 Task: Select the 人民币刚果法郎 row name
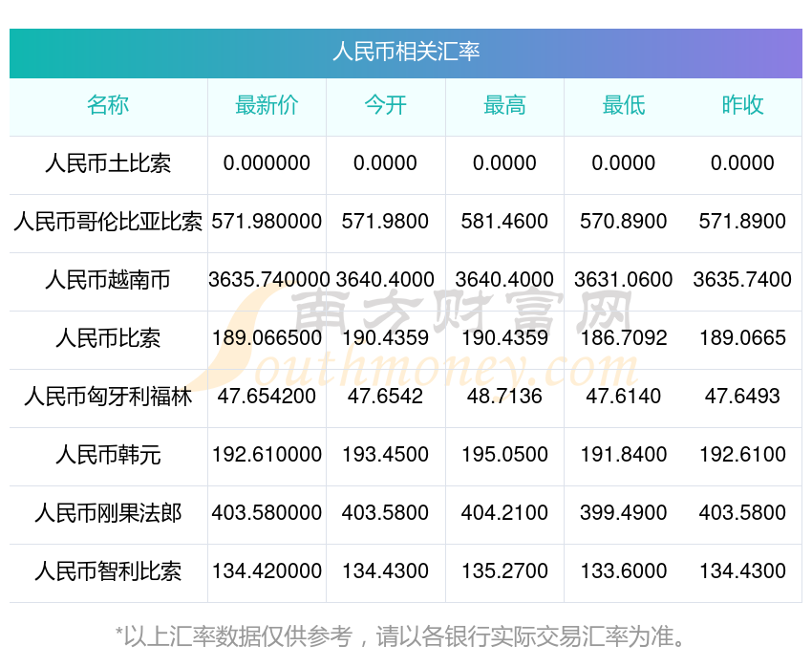pyautogui.click(x=108, y=513)
